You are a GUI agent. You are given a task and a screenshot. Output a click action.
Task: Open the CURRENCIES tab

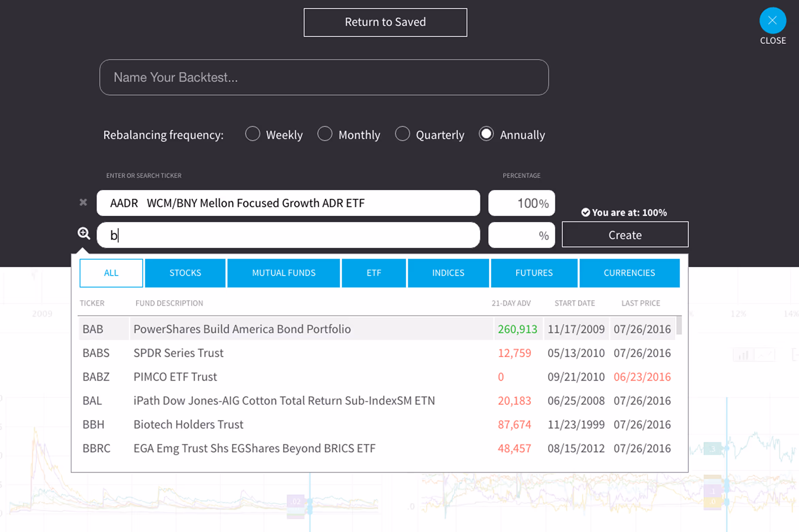(x=629, y=273)
